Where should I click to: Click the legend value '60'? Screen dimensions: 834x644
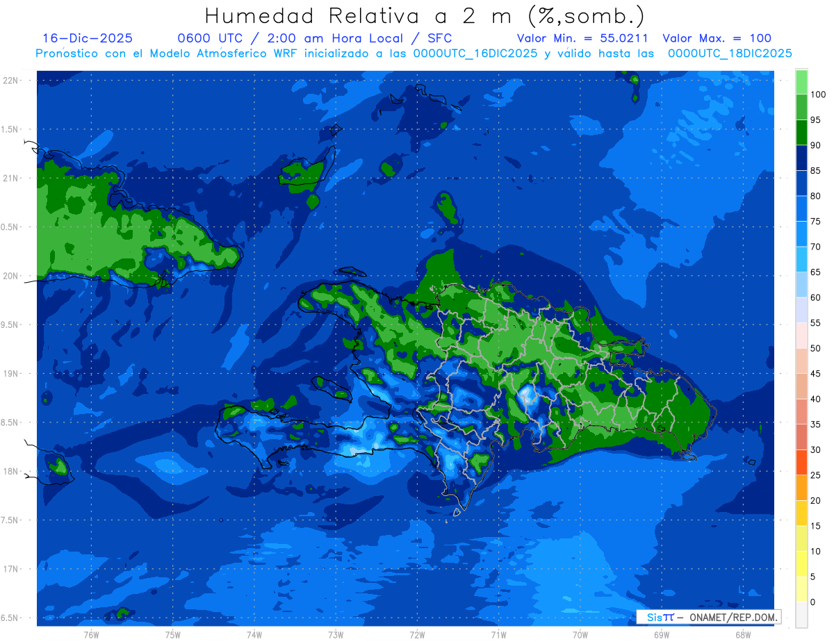pyautogui.click(x=815, y=297)
